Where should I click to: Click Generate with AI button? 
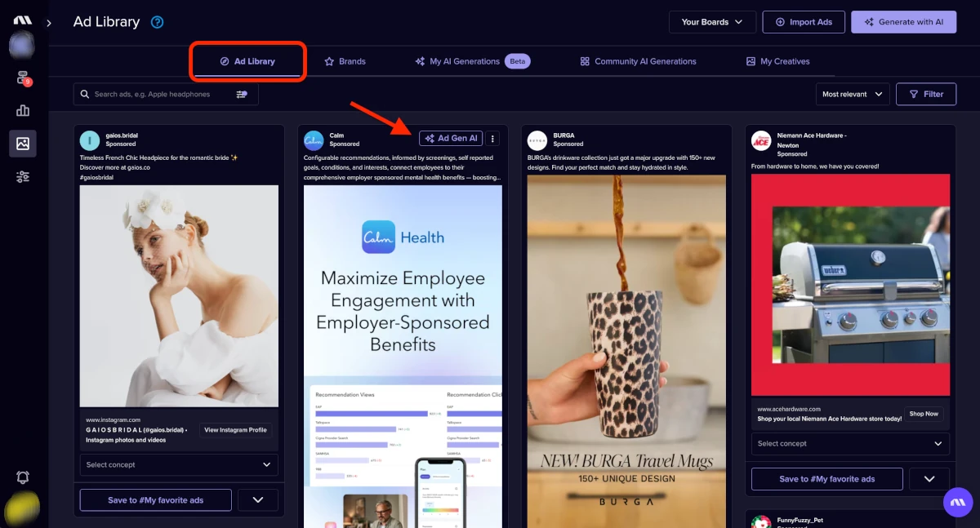coord(903,22)
